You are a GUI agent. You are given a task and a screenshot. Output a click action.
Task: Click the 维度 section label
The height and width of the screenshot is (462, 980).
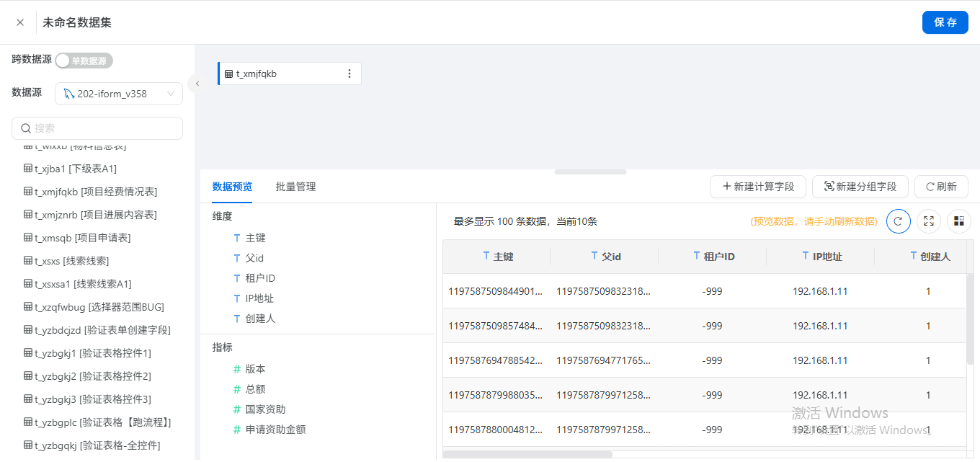(x=223, y=216)
